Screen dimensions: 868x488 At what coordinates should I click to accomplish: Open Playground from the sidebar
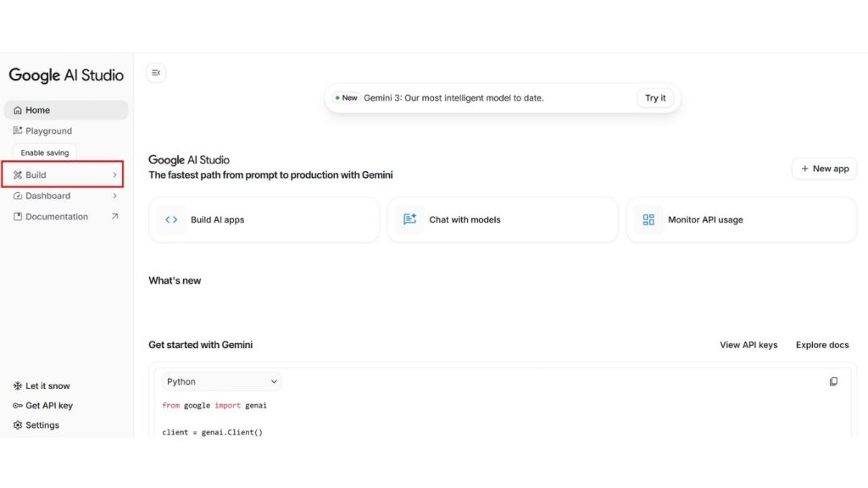pyautogui.click(x=48, y=131)
